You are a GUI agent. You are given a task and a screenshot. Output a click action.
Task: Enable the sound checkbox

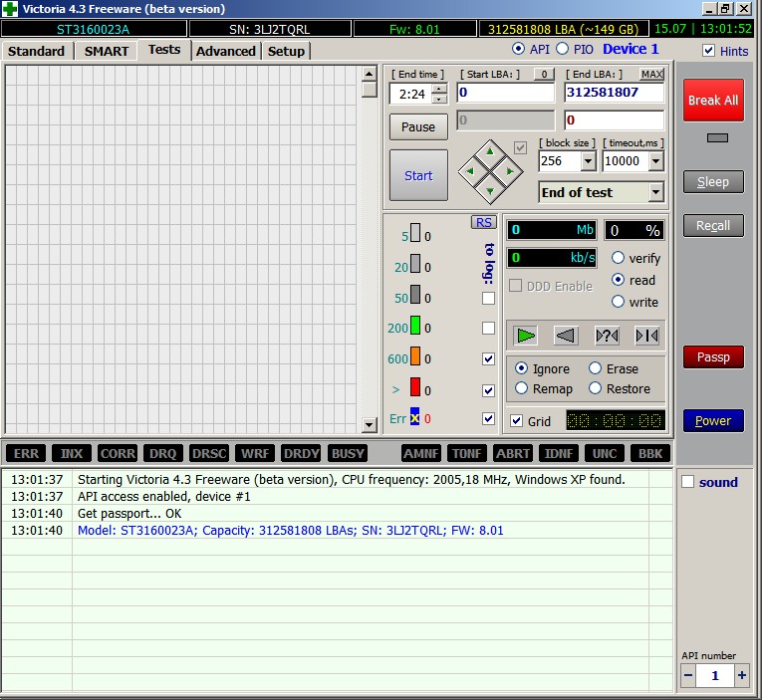click(x=687, y=481)
